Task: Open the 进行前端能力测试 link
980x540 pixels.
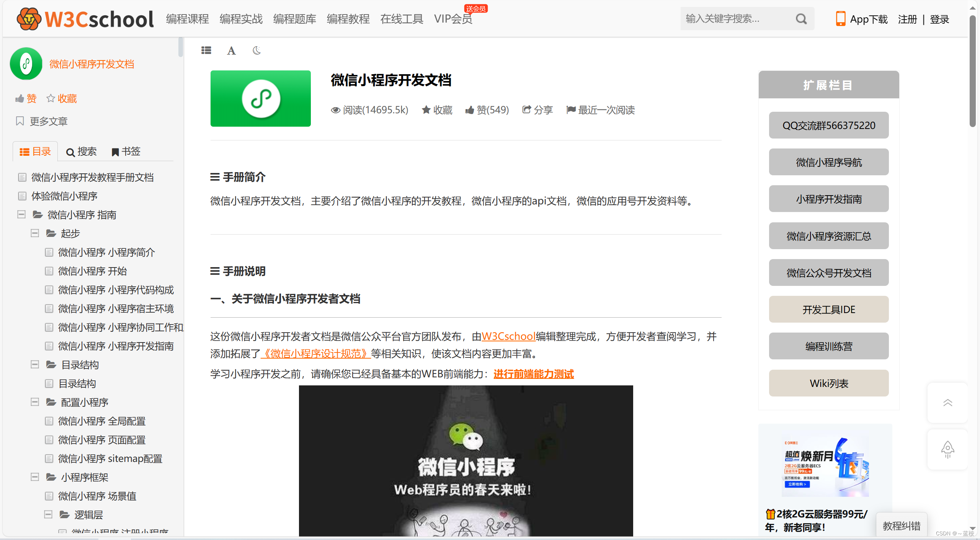Action: pyautogui.click(x=534, y=374)
